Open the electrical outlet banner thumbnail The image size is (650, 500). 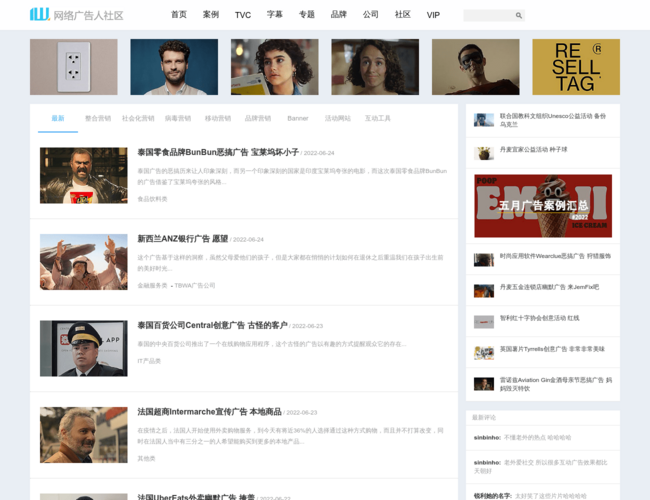tap(73, 67)
